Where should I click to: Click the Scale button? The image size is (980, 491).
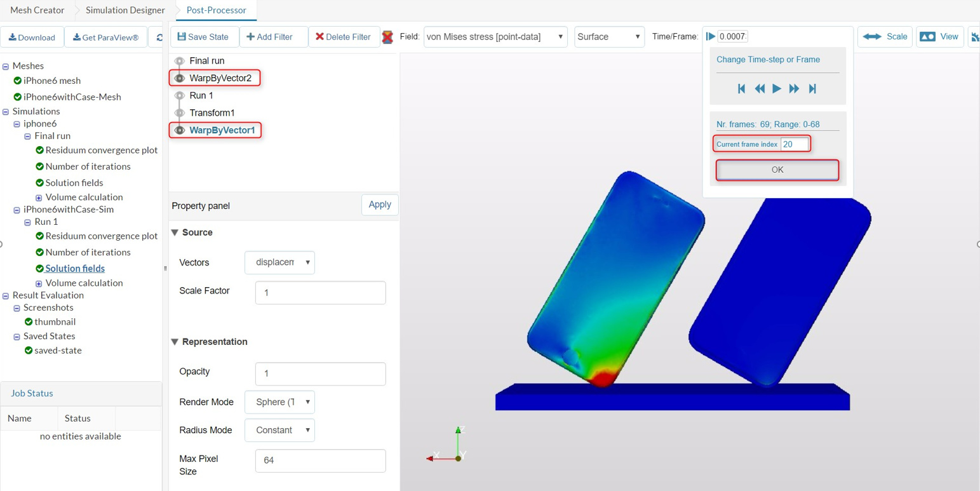point(885,37)
